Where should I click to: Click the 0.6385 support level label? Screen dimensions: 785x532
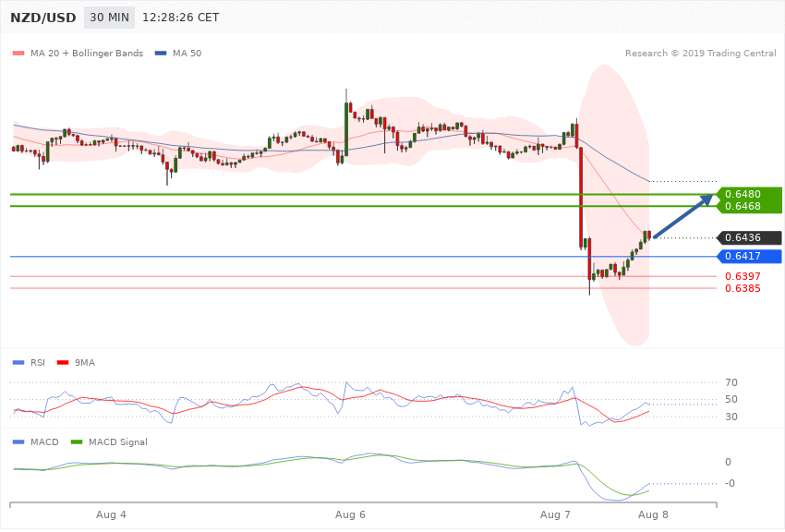pyautogui.click(x=743, y=288)
